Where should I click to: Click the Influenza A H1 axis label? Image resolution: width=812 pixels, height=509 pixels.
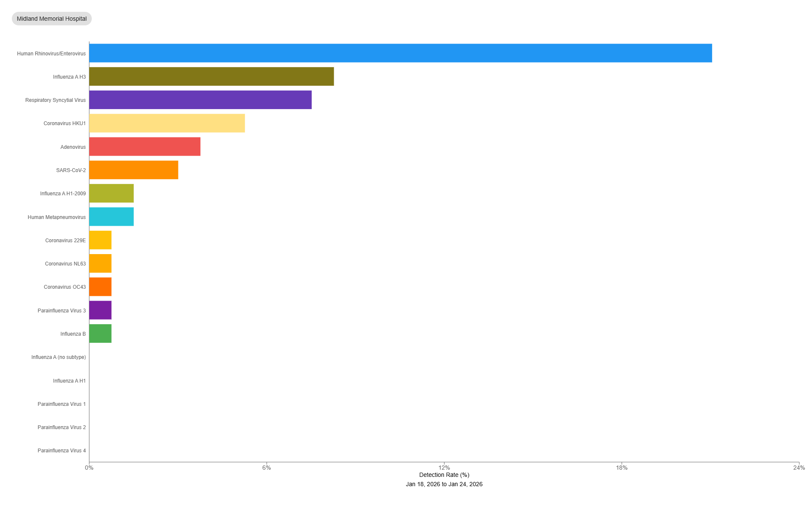[x=69, y=381]
